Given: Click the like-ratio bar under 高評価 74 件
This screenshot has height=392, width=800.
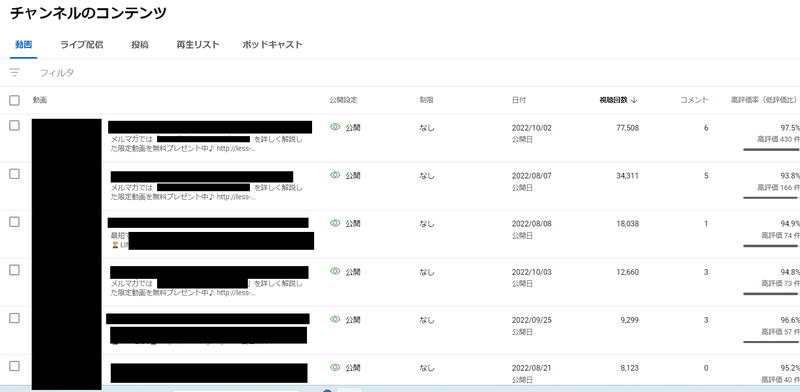Looking at the screenshot, I should [771, 246].
